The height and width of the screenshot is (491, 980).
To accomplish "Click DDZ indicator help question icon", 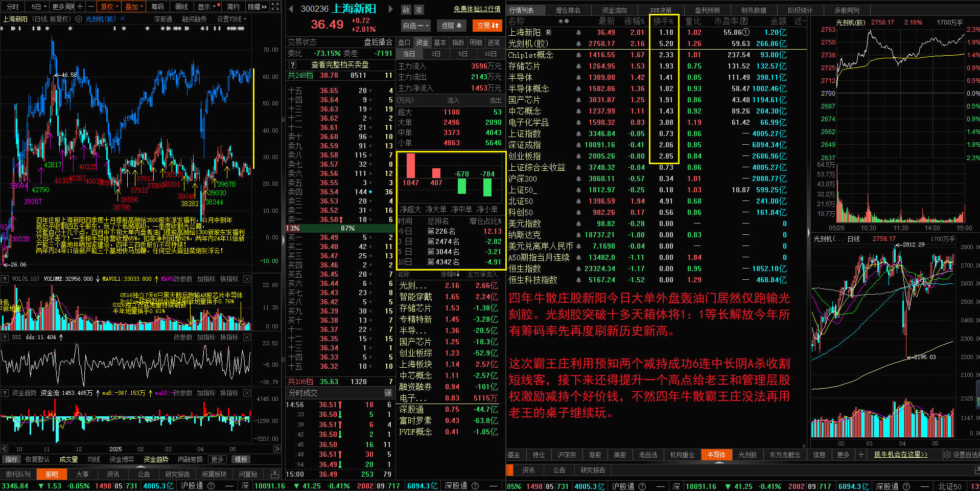I will click(x=5, y=337).
